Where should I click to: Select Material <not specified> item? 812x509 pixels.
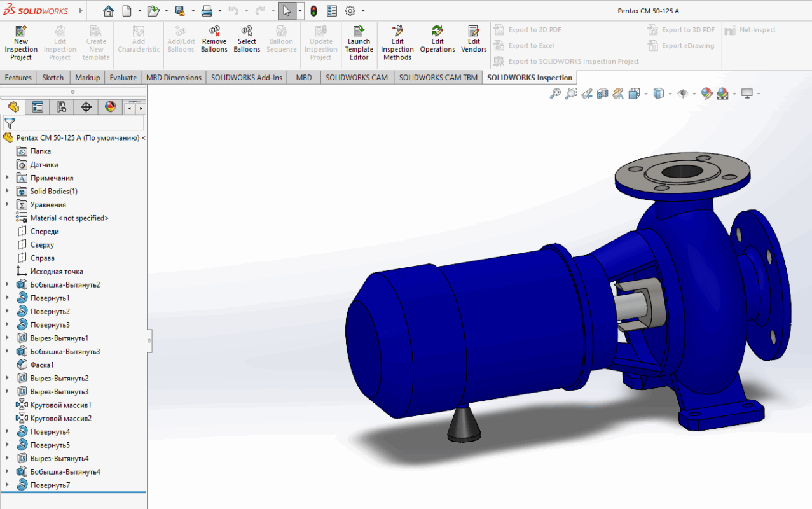[62, 218]
